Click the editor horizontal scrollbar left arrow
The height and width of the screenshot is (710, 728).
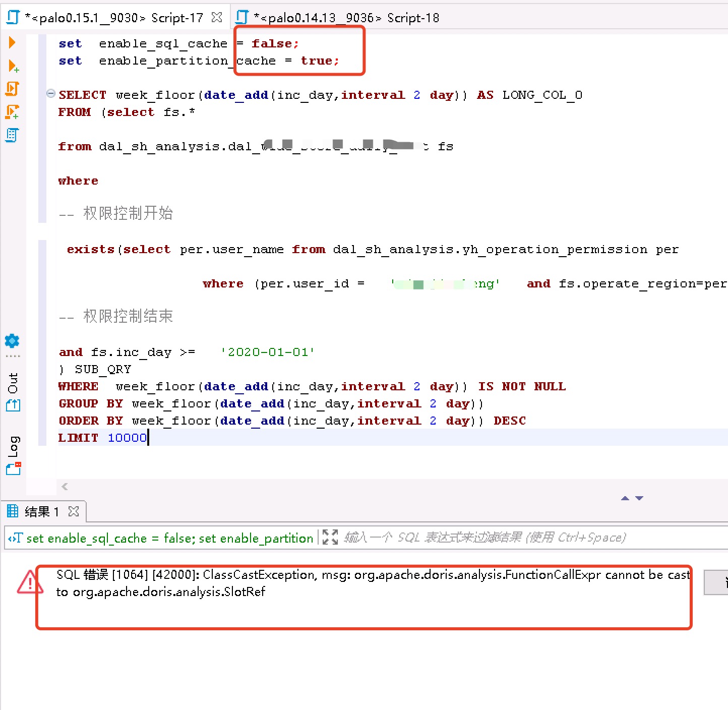(x=64, y=487)
